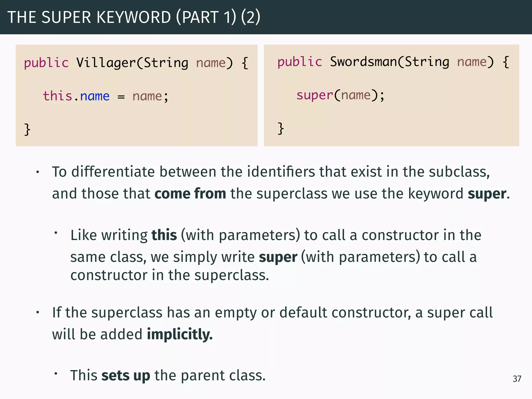The height and width of the screenshot is (399, 532).
Task: Click the "this.name = name;" code line
Action: pos(105,96)
